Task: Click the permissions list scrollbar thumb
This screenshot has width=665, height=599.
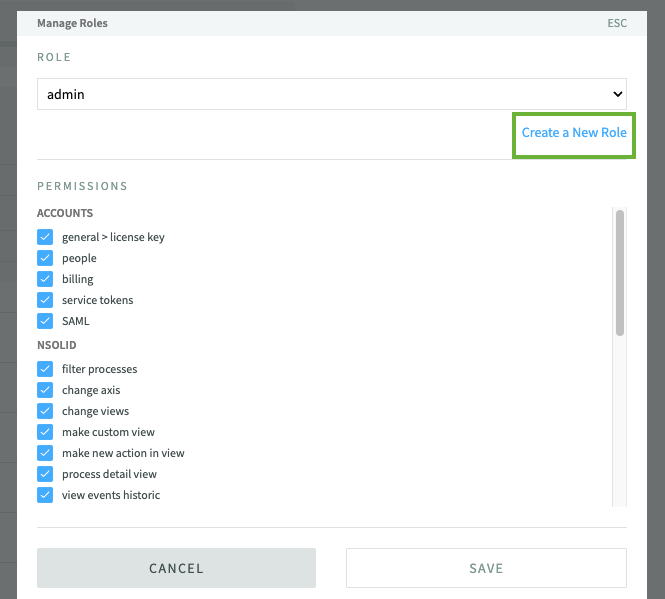Action: [620, 272]
